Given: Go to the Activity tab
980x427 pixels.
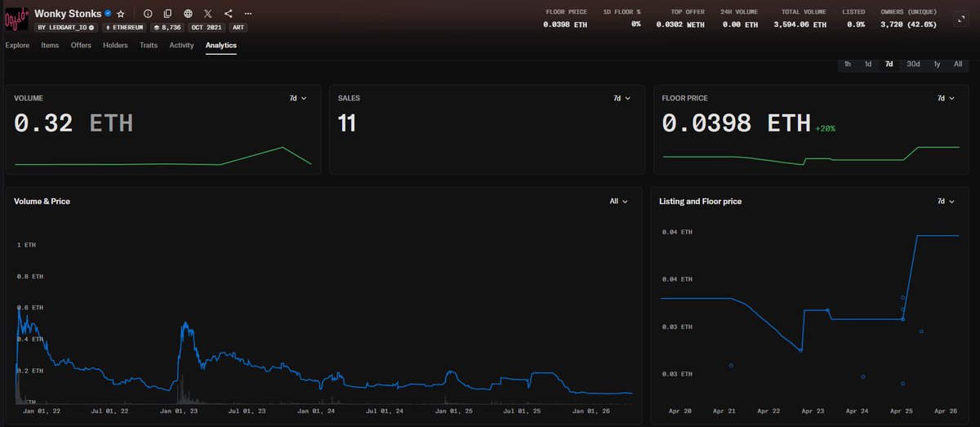Looking at the screenshot, I should (181, 46).
